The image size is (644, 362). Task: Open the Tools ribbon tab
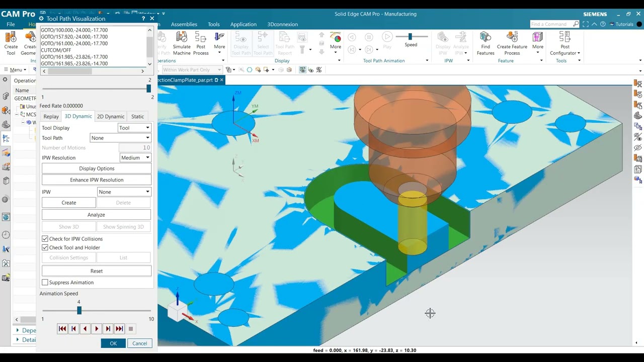click(x=214, y=24)
